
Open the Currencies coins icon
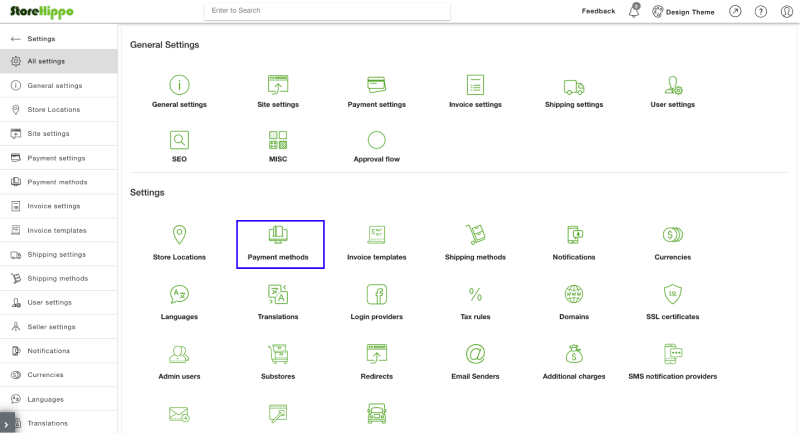[x=672, y=235]
